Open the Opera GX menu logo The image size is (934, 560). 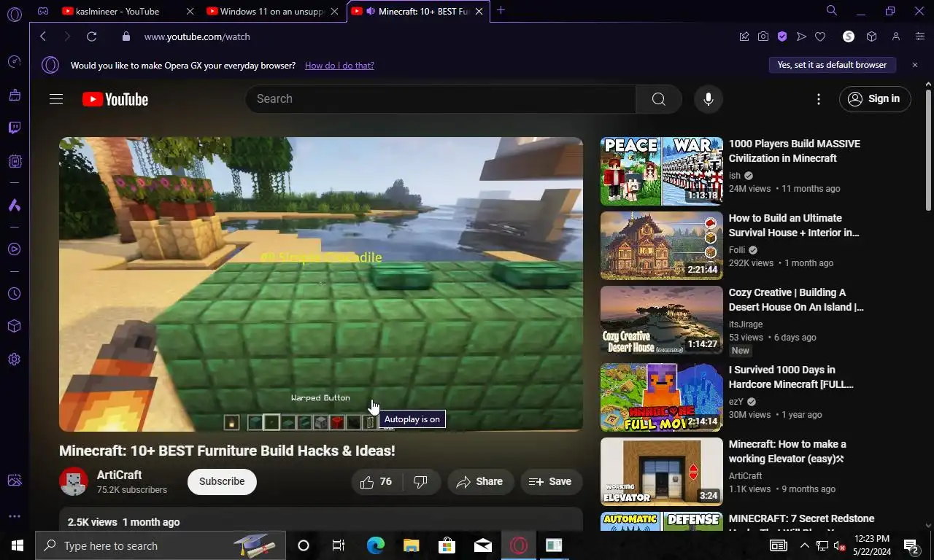pos(15,14)
